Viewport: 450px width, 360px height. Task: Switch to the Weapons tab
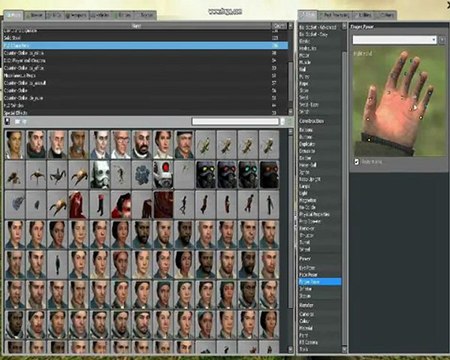pos(77,15)
